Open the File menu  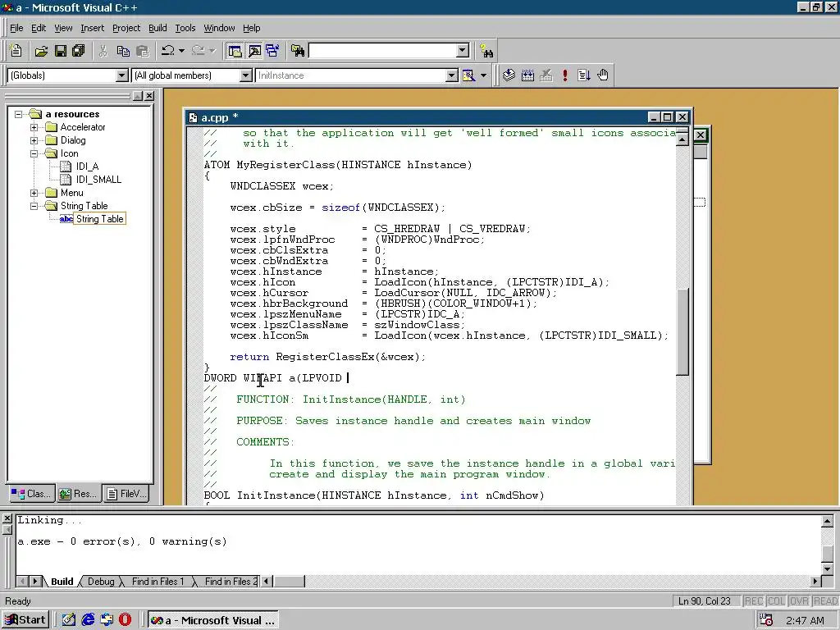pos(16,28)
